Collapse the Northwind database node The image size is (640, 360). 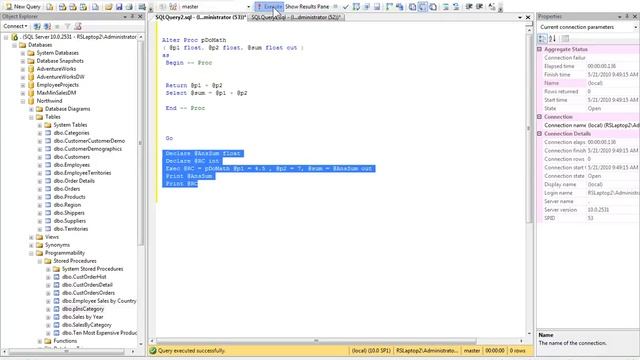tap(23, 101)
